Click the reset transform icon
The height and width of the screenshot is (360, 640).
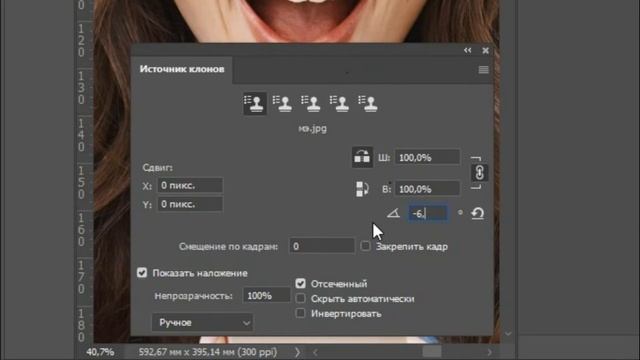[x=478, y=213]
